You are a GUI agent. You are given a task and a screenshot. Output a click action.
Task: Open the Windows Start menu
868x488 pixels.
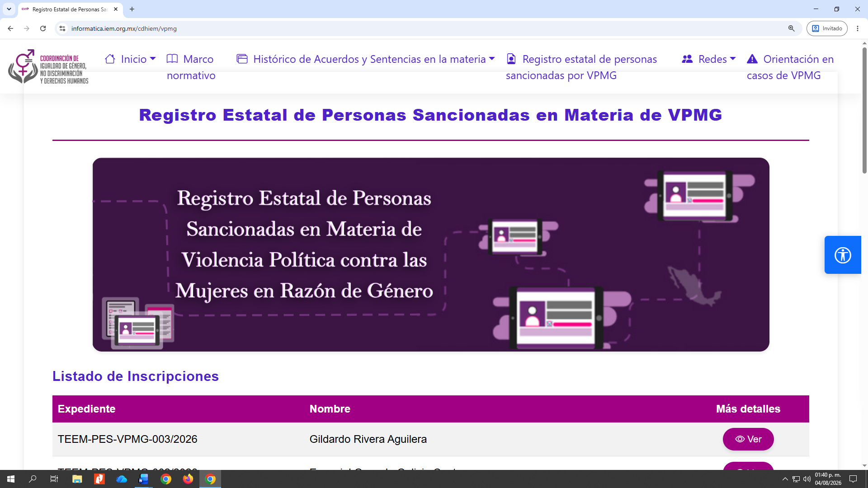pos(11,479)
